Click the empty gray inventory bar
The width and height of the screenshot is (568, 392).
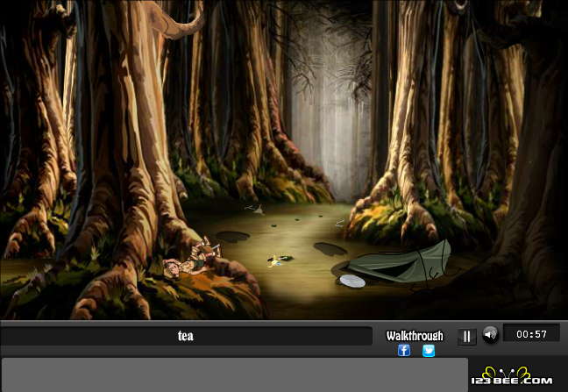pos(235,374)
